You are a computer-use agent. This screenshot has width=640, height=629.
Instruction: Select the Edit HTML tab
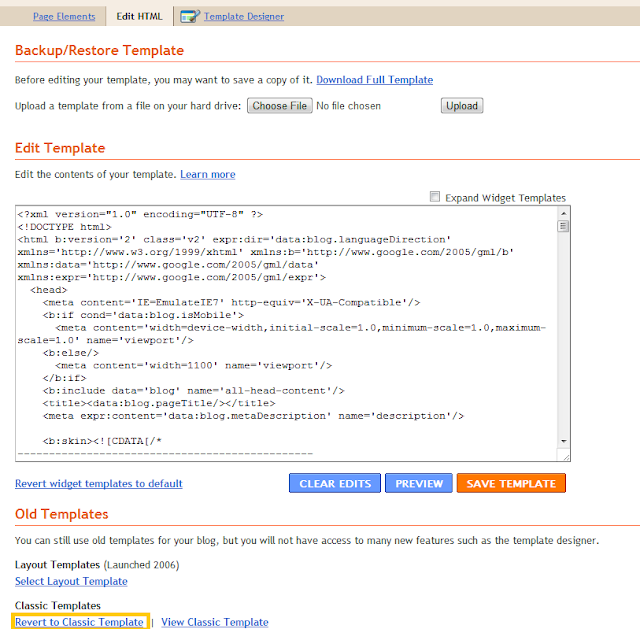(x=139, y=16)
